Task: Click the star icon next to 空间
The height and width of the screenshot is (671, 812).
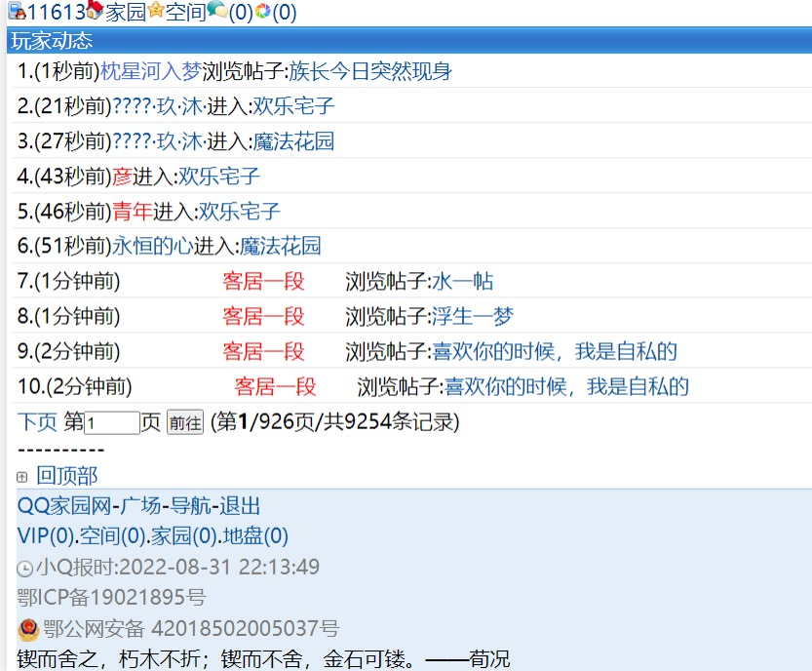Action: click(155, 11)
